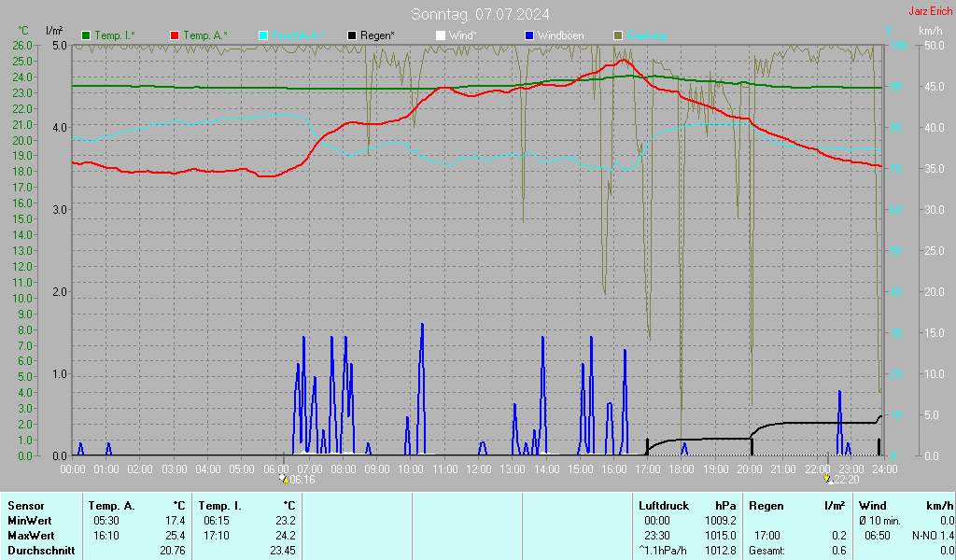
Task: Click the rain total value '0.6'
Action: coord(839,551)
